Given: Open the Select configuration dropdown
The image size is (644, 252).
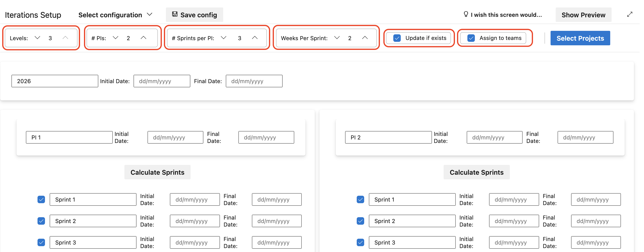Looking at the screenshot, I should (115, 15).
